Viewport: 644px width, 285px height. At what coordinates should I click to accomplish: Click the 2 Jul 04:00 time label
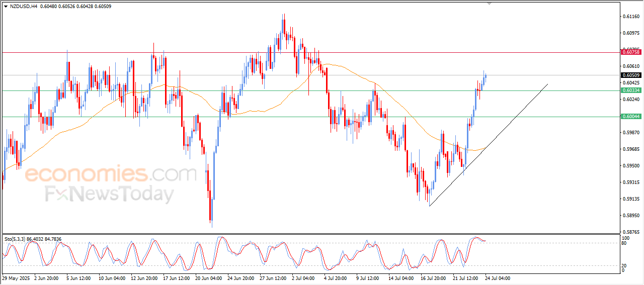(303, 278)
